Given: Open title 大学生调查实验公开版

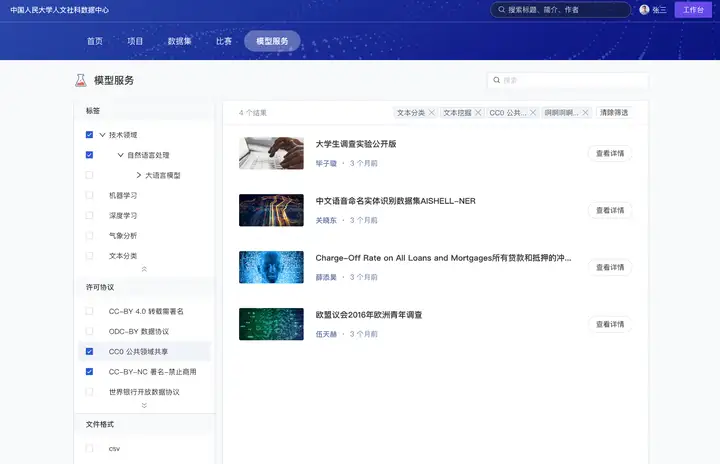Looking at the screenshot, I should pyautogui.click(x=356, y=144).
